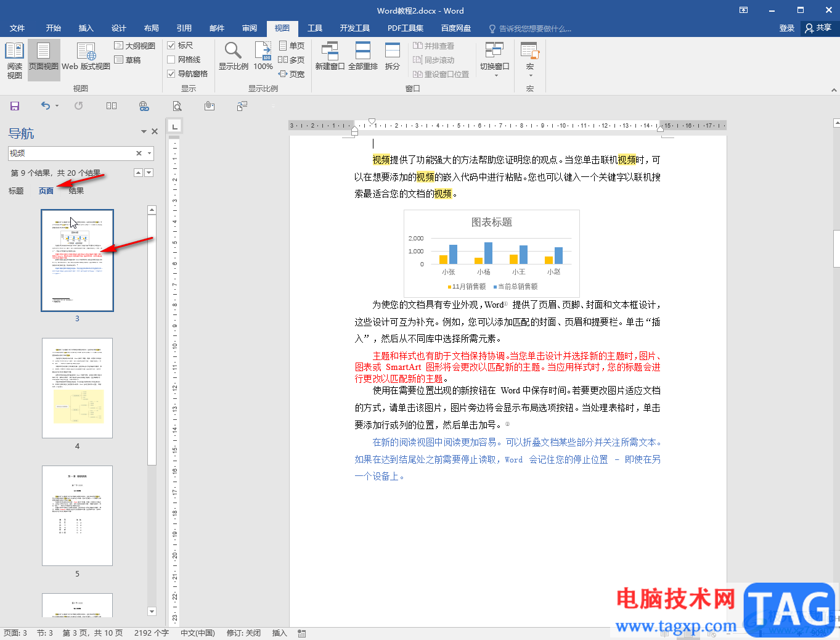Click Reset Window Position (重设窗口位置)
The image size is (840, 640).
[x=441, y=74]
